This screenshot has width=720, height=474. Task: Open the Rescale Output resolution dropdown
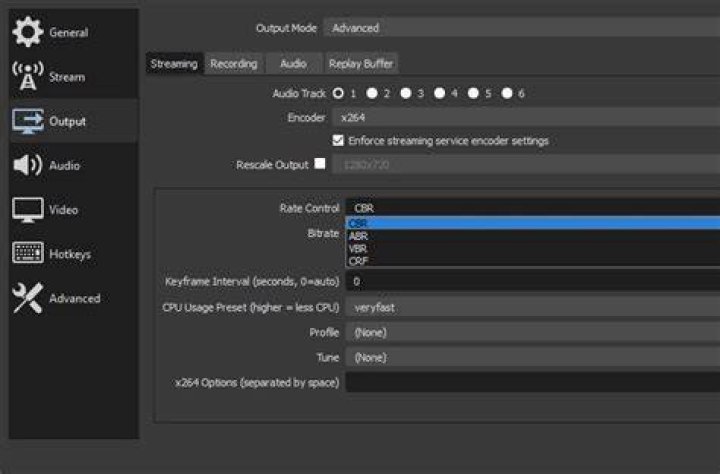526,164
